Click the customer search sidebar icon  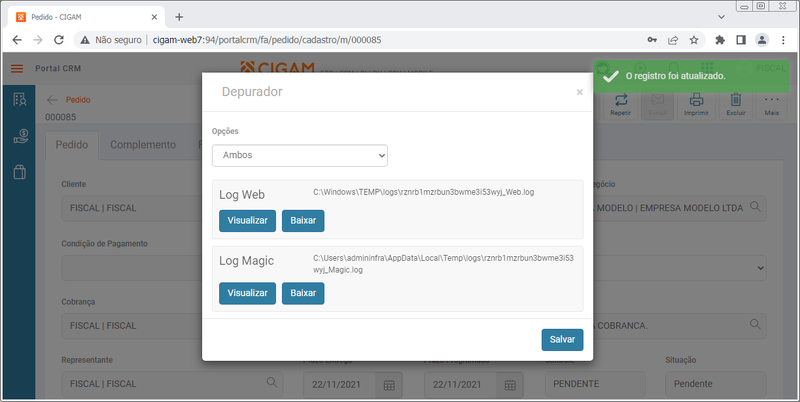20,99
